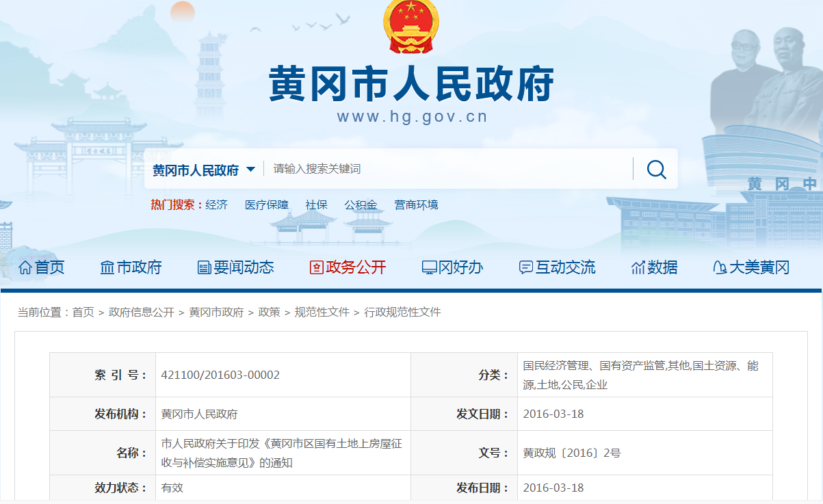
Task: Open the 政务公开 navigation menu
Action: click(356, 267)
